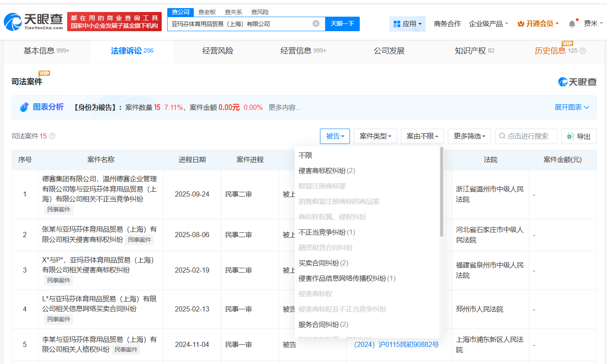The width and height of the screenshot is (607, 364).
Task: Click the scrollbar of the cause dropdown
Action: (441, 192)
